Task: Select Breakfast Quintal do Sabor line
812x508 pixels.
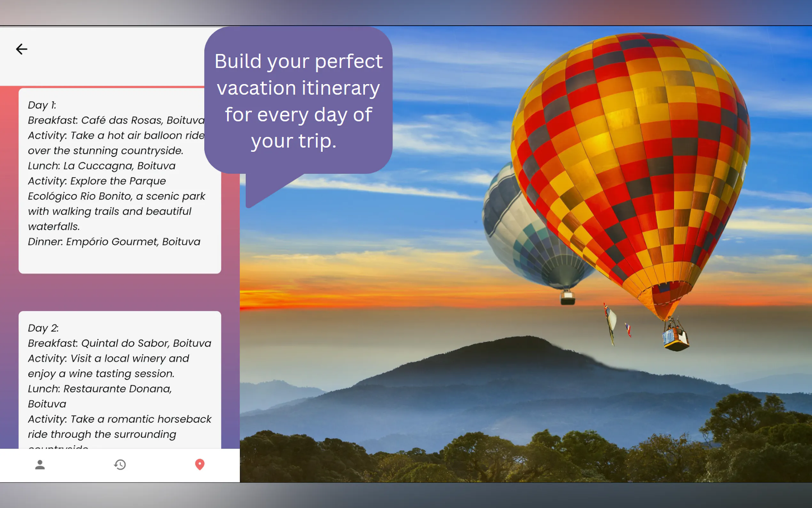Action: point(119,343)
